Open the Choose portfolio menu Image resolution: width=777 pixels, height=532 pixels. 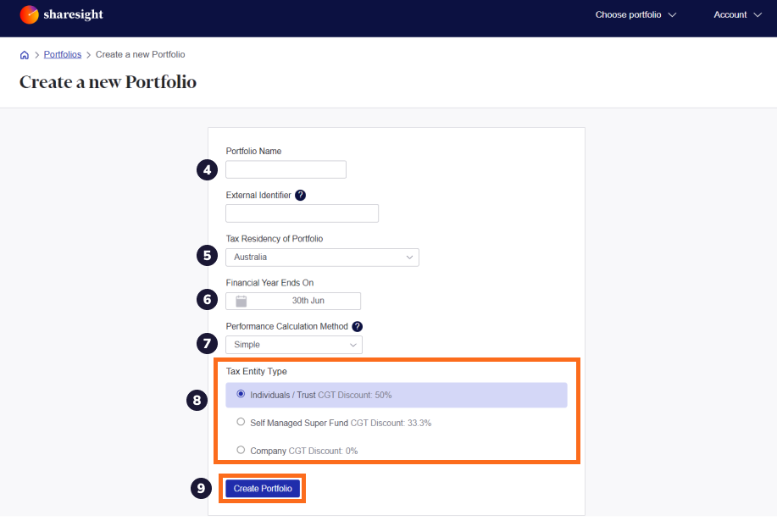click(x=628, y=14)
